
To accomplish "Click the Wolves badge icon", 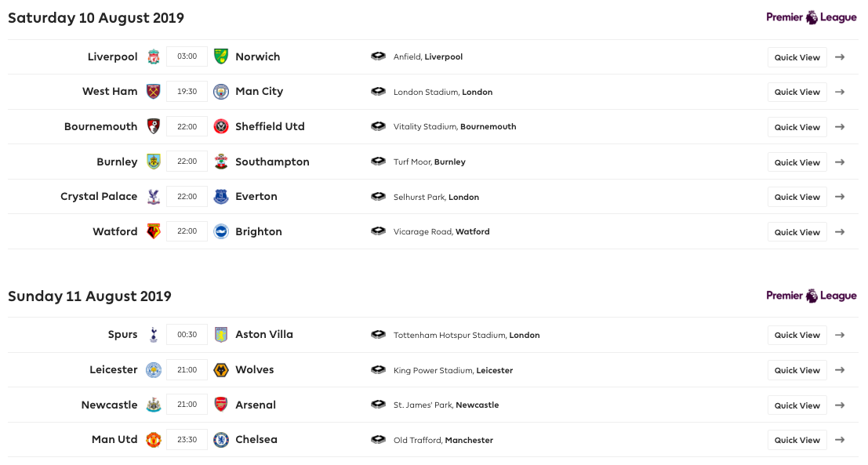I will (x=221, y=370).
